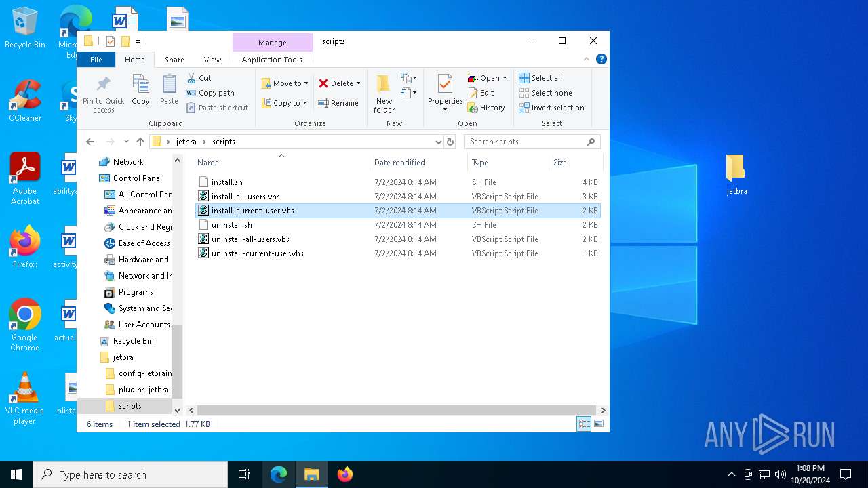Select uninstall-current-user.vbs file
This screenshot has height=488, width=868.
[x=397, y=253]
